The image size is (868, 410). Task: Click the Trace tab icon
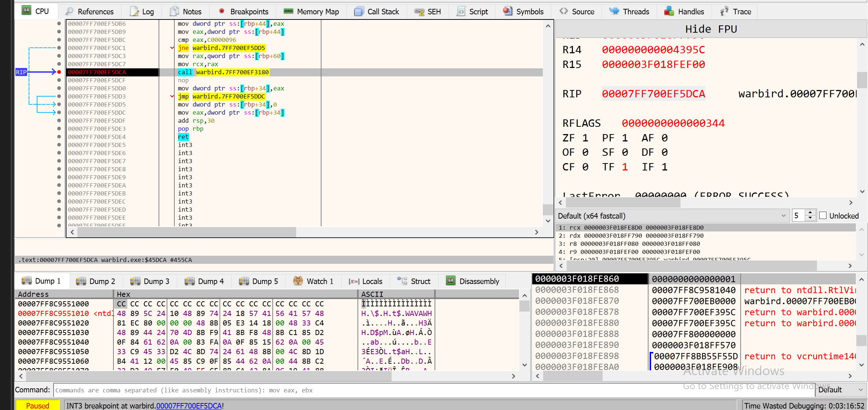click(x=724, y=11)
